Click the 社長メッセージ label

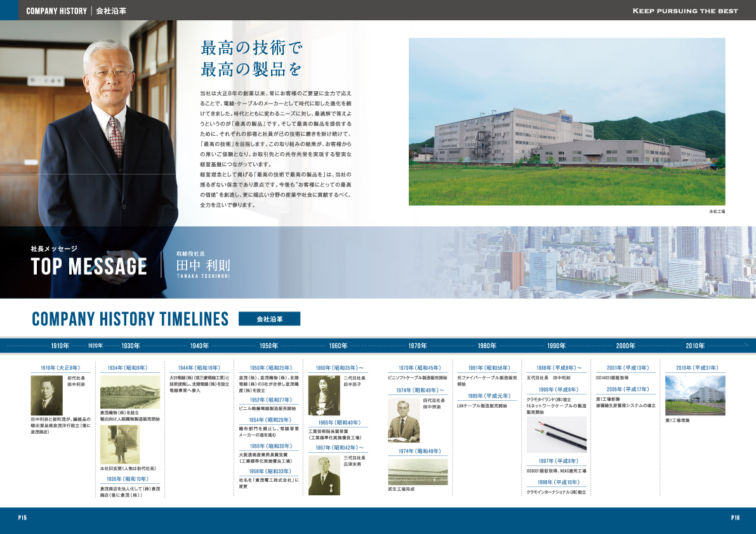[54, 249]
